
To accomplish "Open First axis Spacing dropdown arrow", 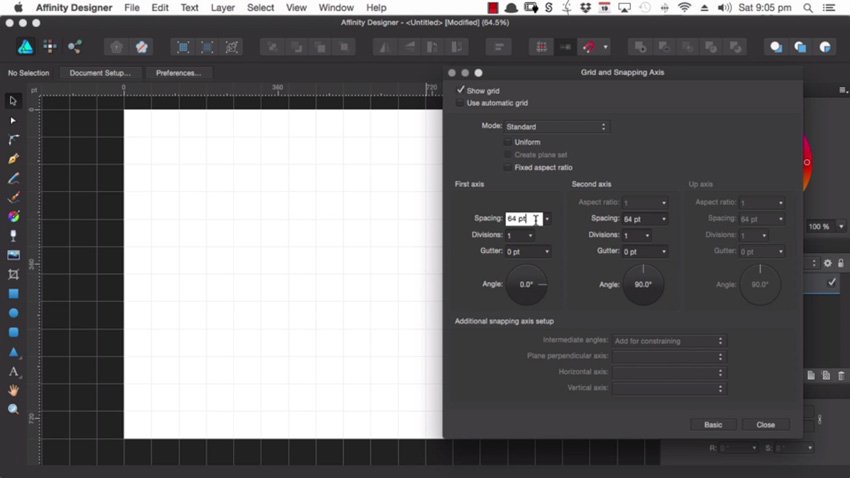I will pyautogui.click(x=548, y=219).
